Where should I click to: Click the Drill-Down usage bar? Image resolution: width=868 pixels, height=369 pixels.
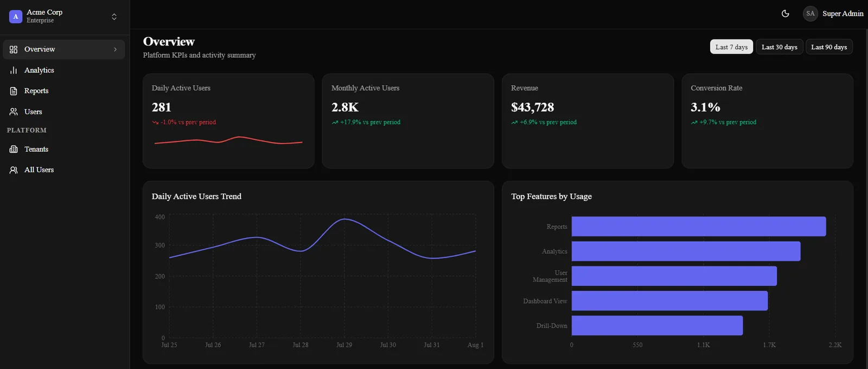coord(658,326)
